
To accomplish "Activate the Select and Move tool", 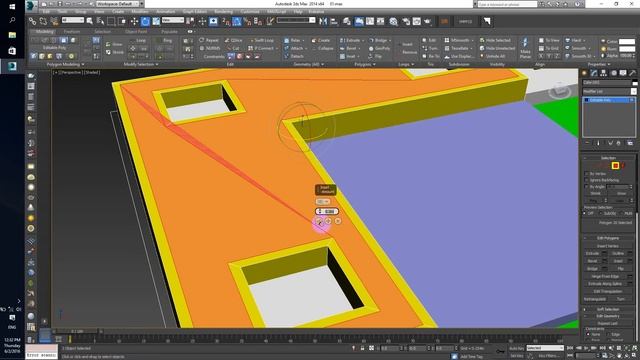I will (134, 21).
